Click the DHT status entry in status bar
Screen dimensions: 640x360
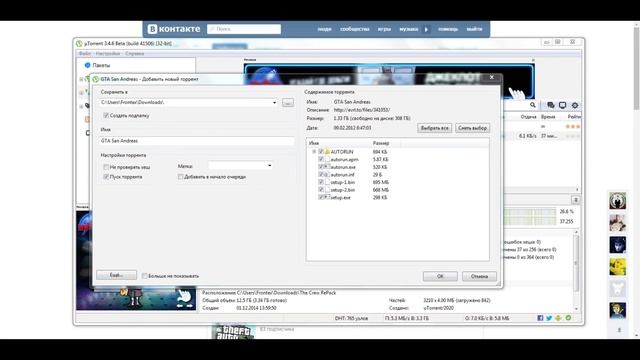[351, 318]
